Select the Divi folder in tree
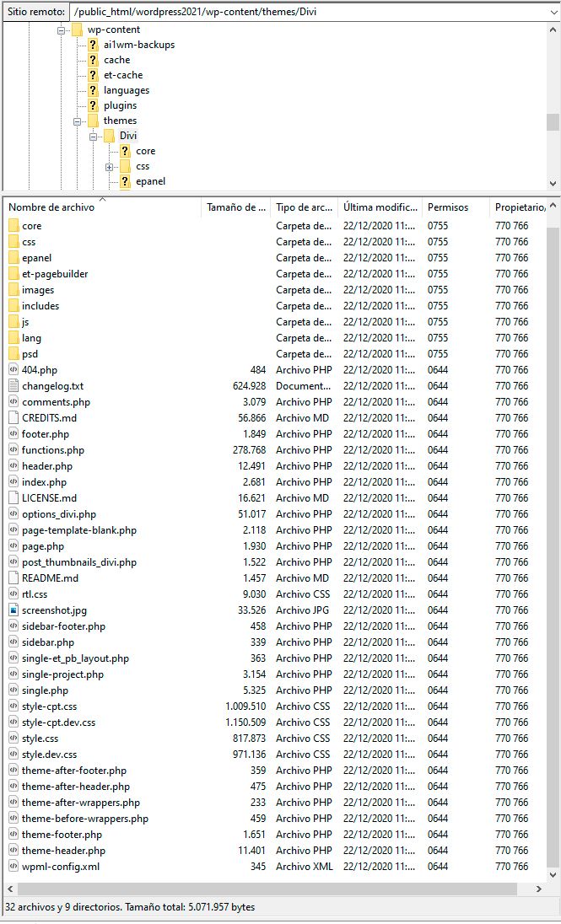Image resolution: width=561 pixels, height=924 pixels. pos(128,136)
